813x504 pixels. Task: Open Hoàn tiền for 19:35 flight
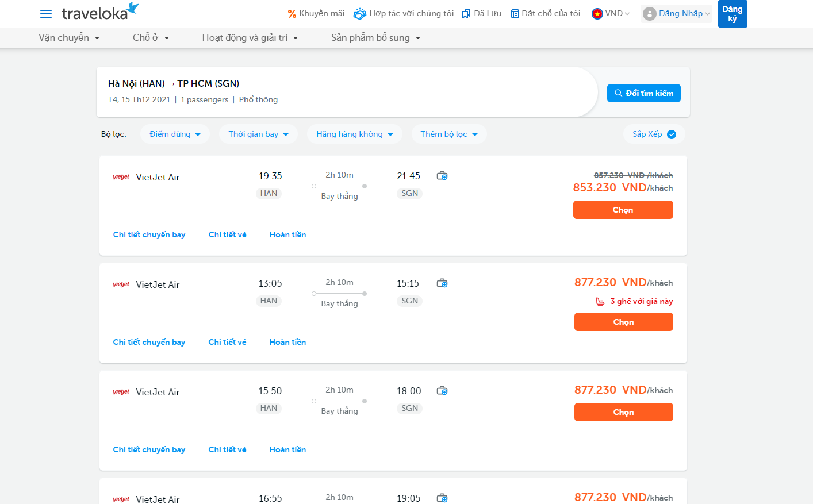[x=287, y=235]
